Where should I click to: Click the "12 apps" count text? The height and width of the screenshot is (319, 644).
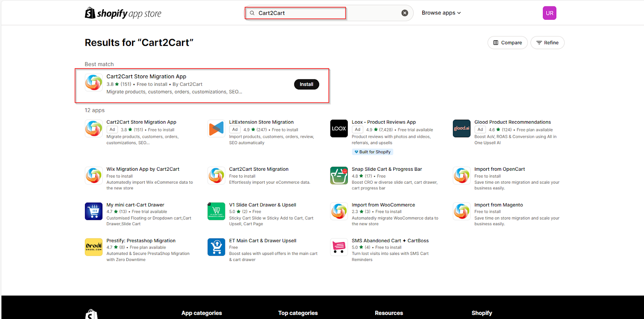pyautogui.click(x=95, y=110)
